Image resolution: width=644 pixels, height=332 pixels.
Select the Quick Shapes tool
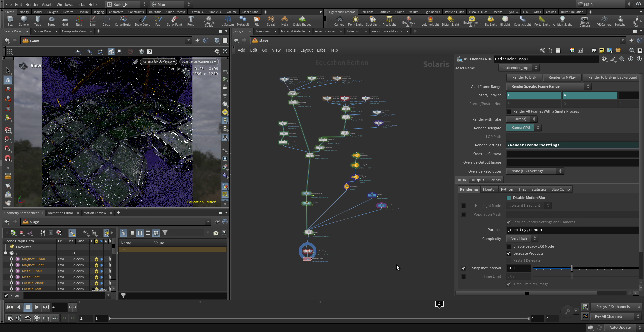(302, 21)
